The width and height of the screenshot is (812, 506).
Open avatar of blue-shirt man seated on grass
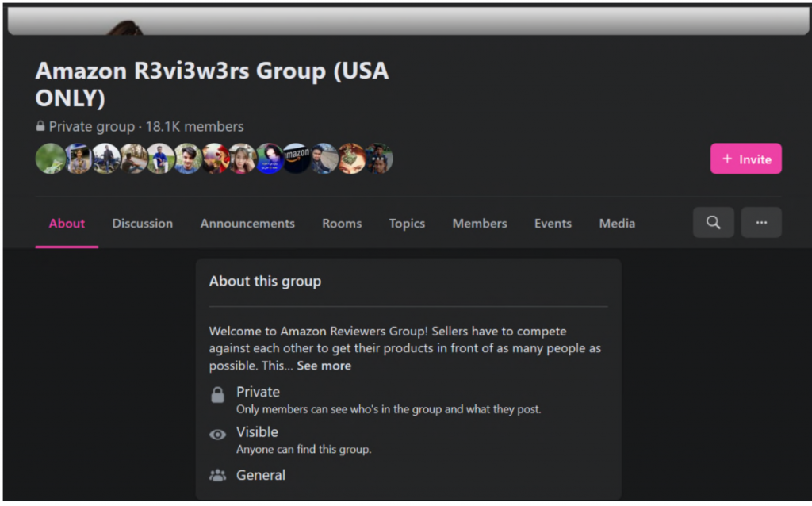[x=160, y=159]
